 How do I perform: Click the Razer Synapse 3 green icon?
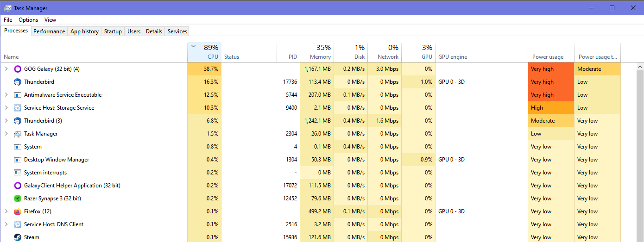tap(18, 199)
